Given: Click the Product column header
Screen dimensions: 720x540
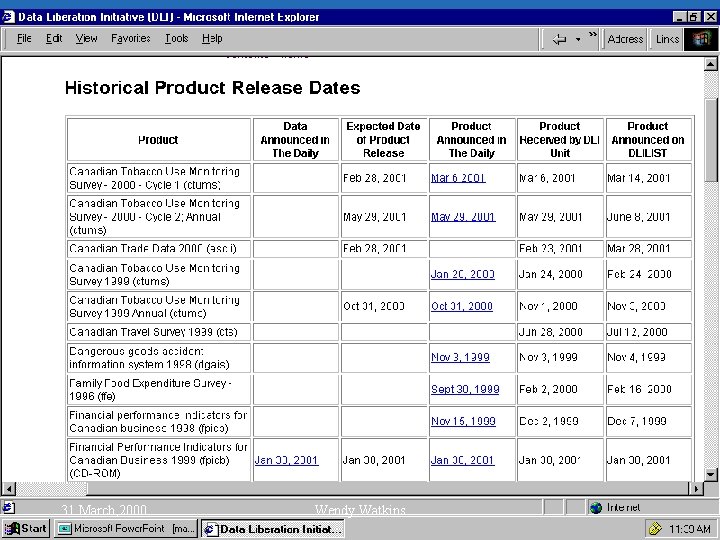Looking at the screenshot, I should click(158, 140).
